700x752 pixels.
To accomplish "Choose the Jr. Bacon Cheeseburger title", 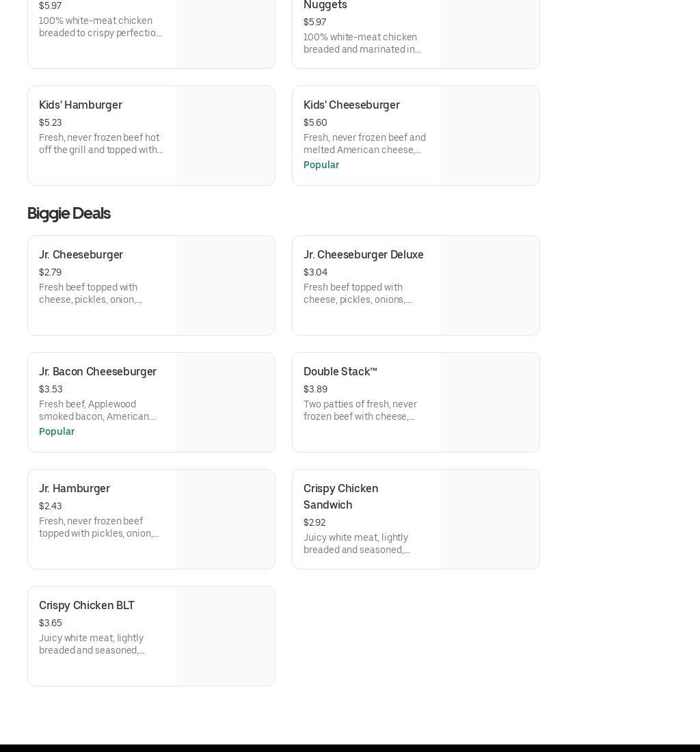I will coord(98,372).
